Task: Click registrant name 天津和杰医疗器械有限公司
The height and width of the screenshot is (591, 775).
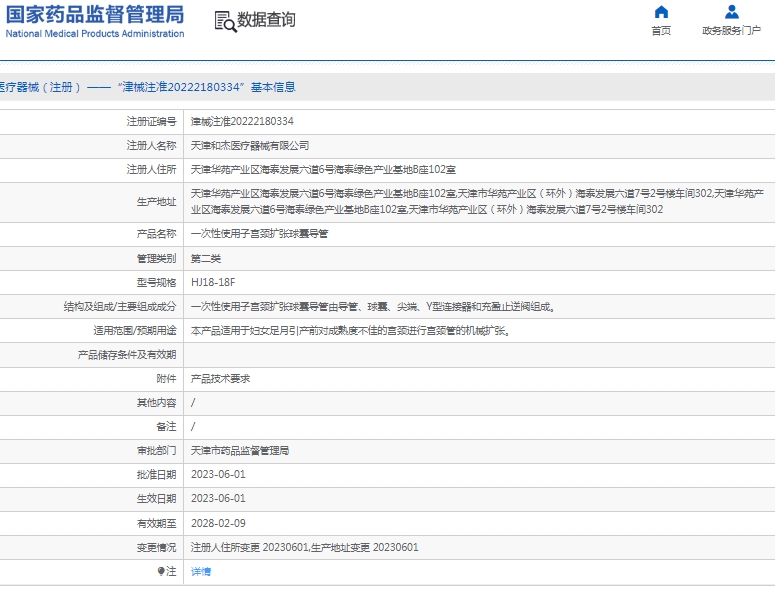Action: [x=250, y=146]
